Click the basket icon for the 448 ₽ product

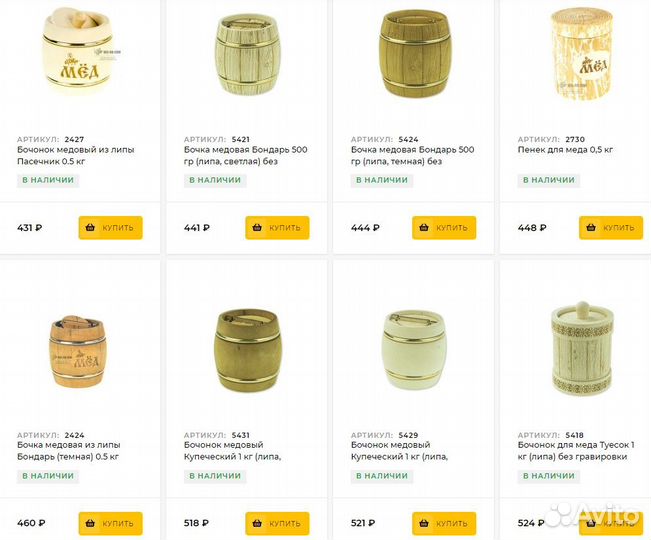click(591, 227)
